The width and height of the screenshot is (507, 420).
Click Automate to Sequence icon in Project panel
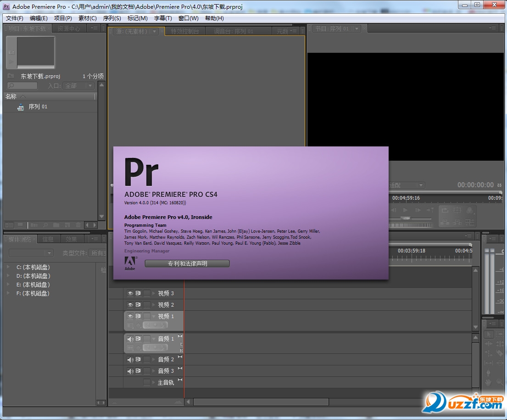(x=34, y=225)
